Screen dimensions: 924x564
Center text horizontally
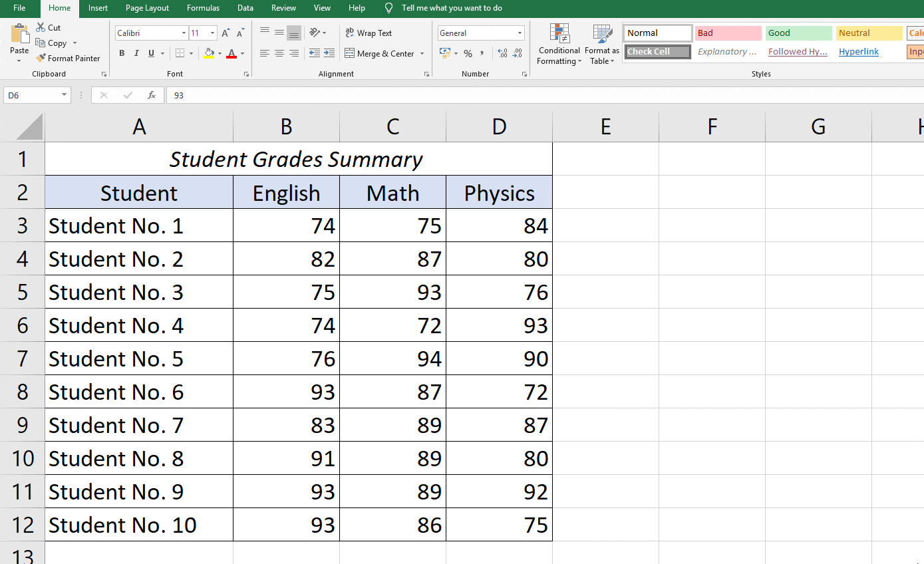pyautogui.click(x=279, y=53)
